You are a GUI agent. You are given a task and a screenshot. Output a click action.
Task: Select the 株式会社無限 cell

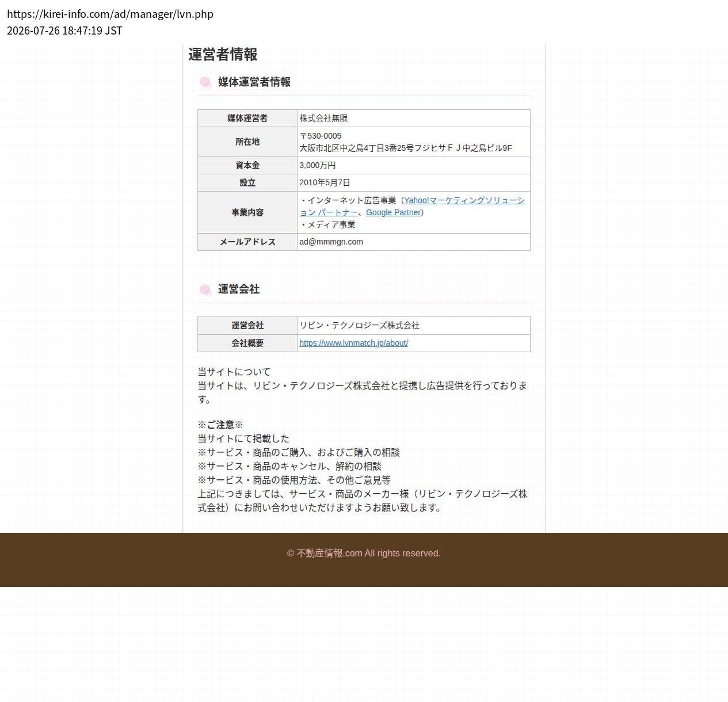[x=414, y=118]
